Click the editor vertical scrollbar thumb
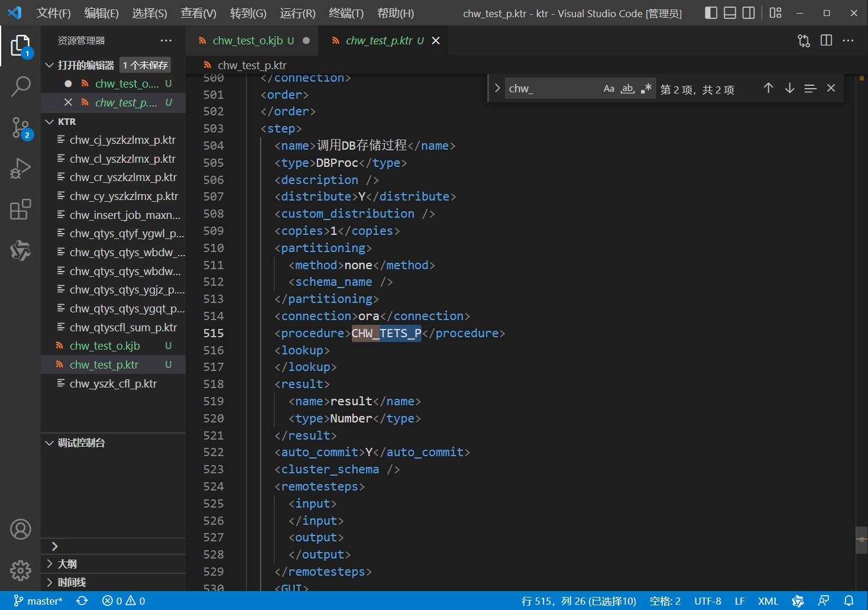 point(861,540)
